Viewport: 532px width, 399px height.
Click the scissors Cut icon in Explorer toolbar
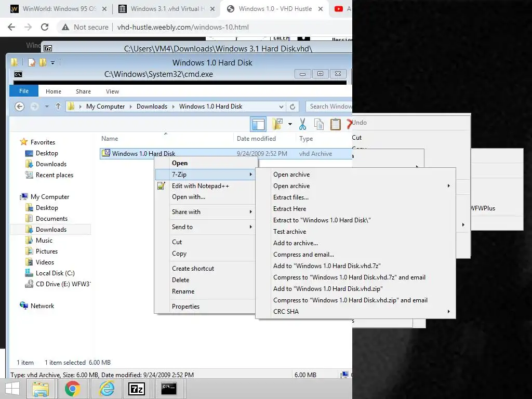point(302,124)
